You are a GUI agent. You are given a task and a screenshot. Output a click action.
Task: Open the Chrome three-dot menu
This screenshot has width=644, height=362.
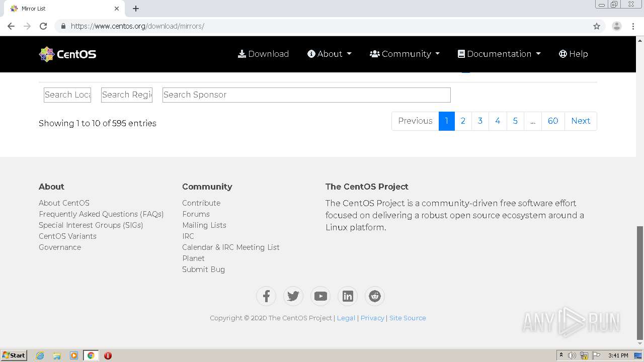[633, 26]
